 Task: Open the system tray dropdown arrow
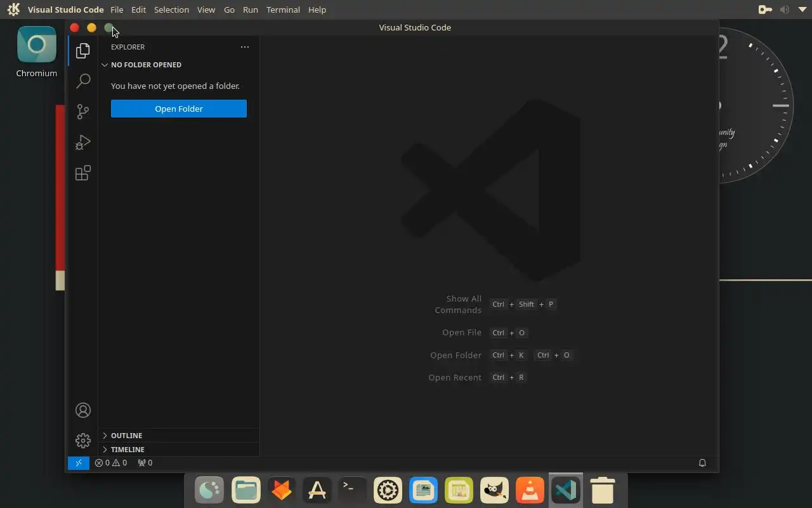pyautogui.click(x=802, y=10)
